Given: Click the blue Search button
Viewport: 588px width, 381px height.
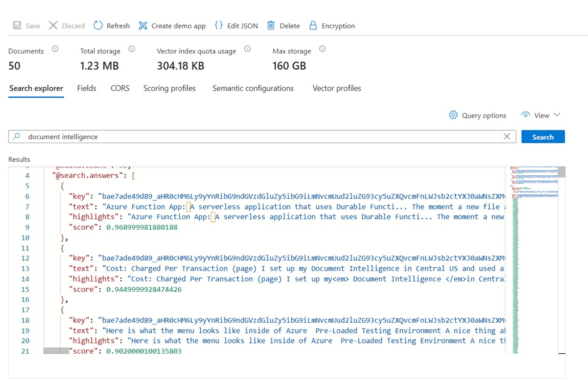Looking at the screenshot, I should (543, 137).
